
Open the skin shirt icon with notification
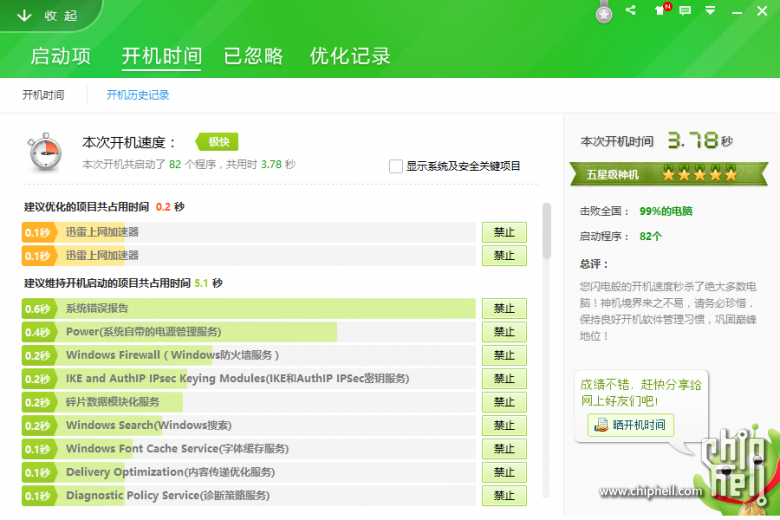(662, 9)
